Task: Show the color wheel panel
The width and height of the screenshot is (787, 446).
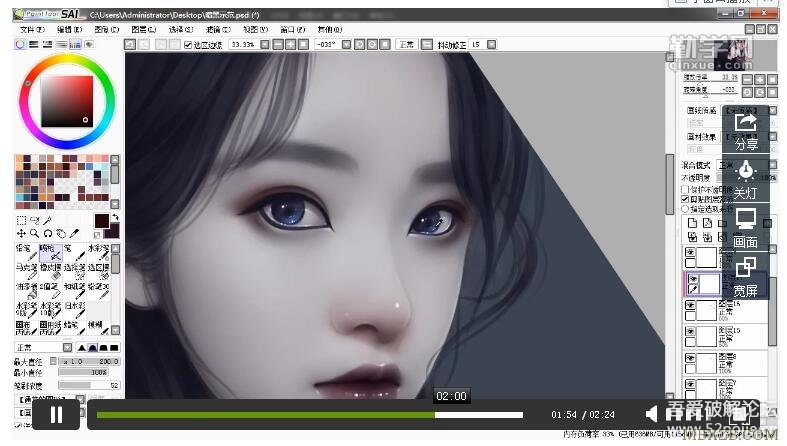Action: pos(20,44)
